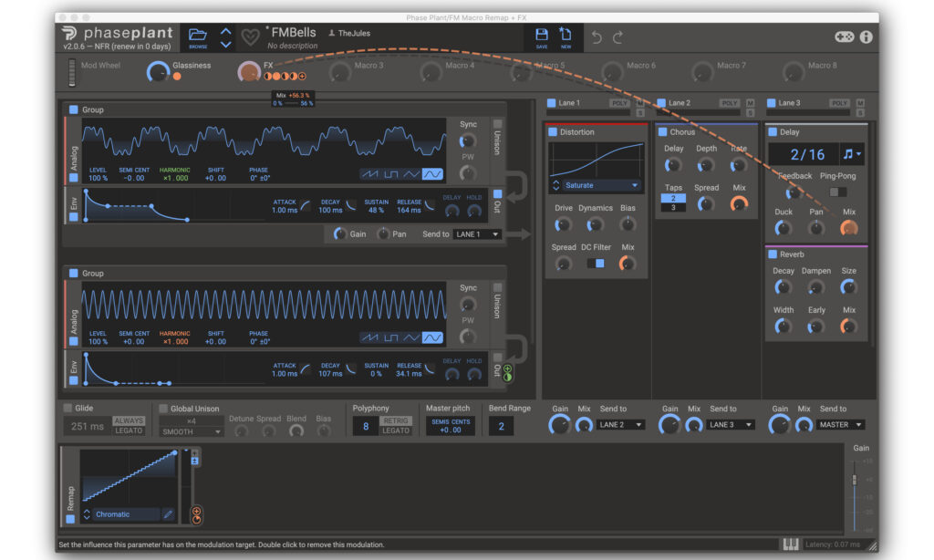
Task: Click POLY button on Lane 3
Action: (x=839, y=103)
